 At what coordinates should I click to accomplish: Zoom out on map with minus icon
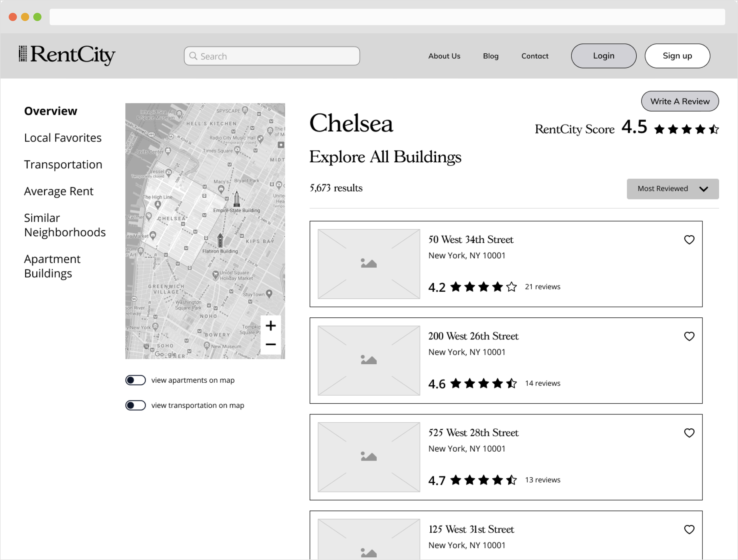point(271,344)
